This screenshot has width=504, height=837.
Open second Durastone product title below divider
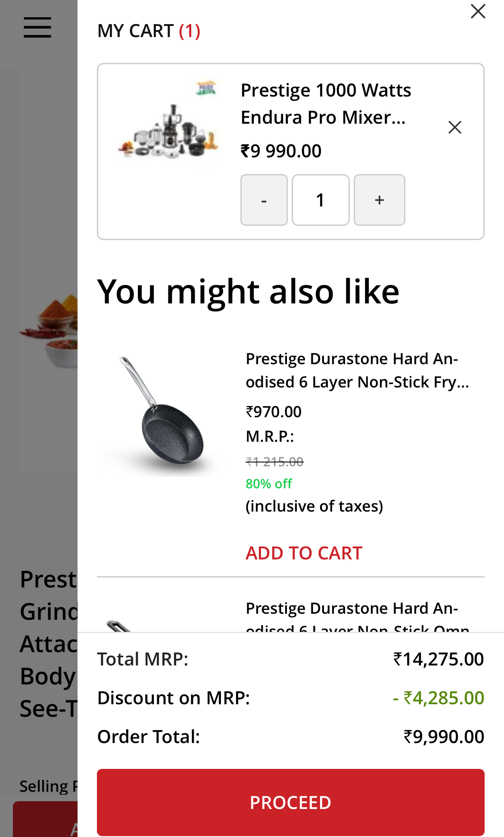pos(352,609)
